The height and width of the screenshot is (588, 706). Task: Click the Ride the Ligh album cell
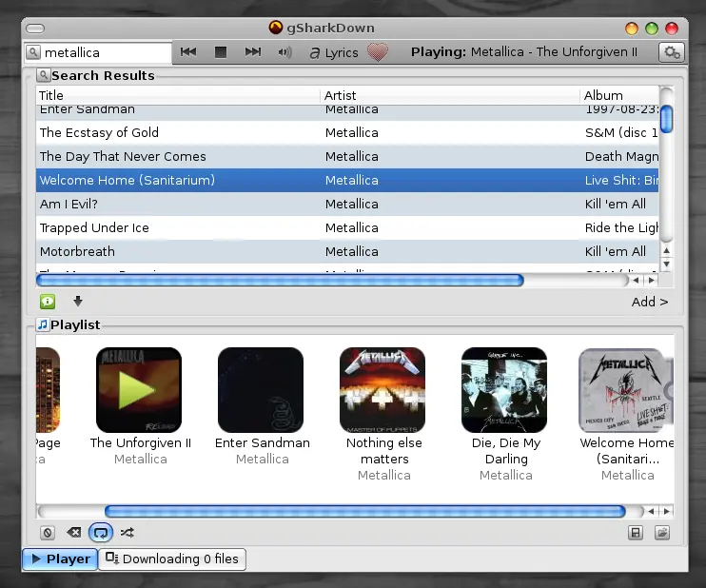click(621, 227)
